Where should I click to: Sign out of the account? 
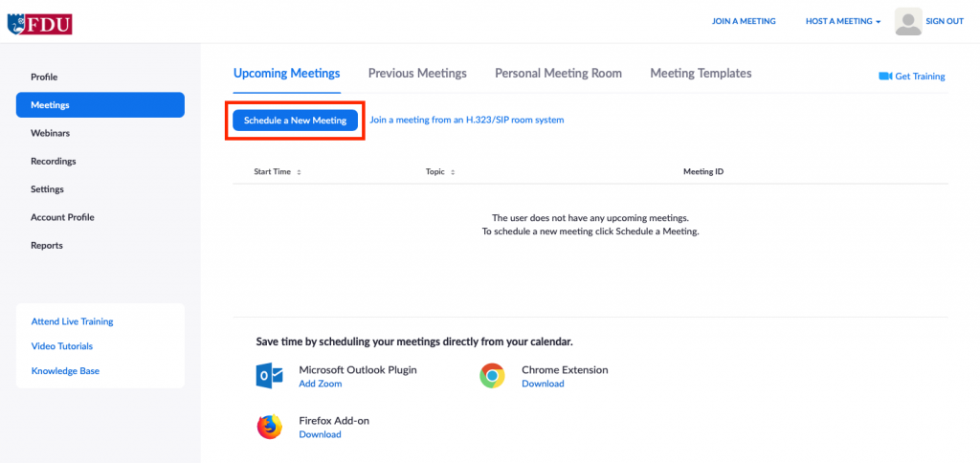pyautogui.click(x=945, y=21)
